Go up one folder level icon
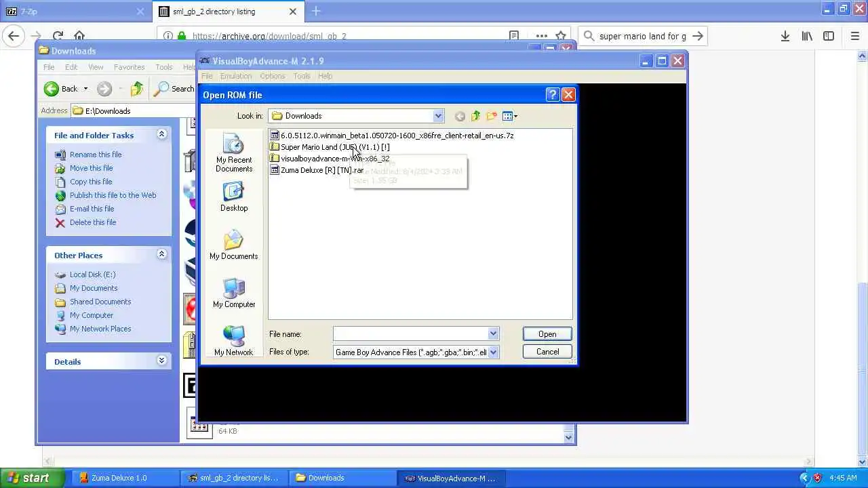 click(x=475, y=116)
